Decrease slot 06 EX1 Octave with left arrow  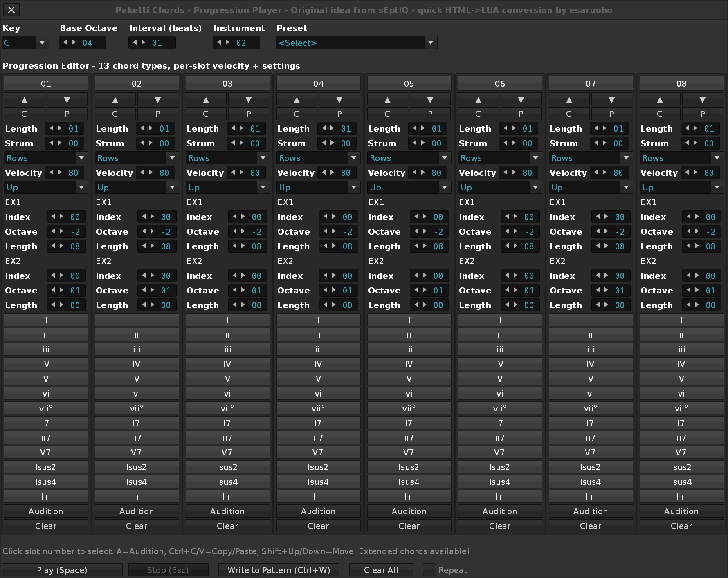(507, 231)
